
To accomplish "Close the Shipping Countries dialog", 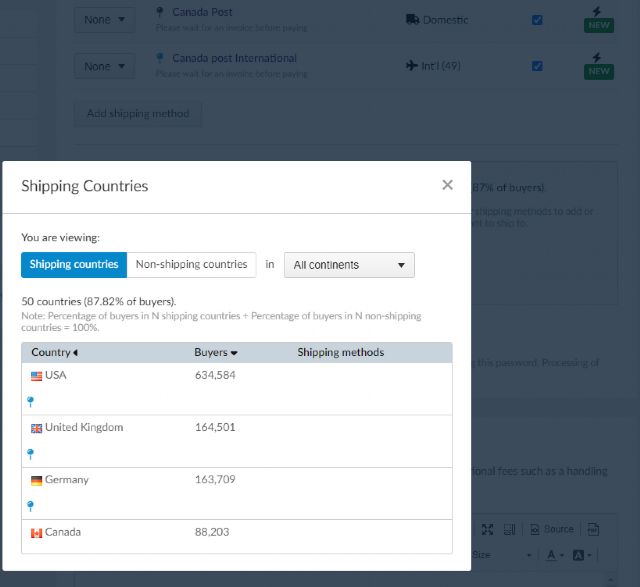I will coord(447,185).
